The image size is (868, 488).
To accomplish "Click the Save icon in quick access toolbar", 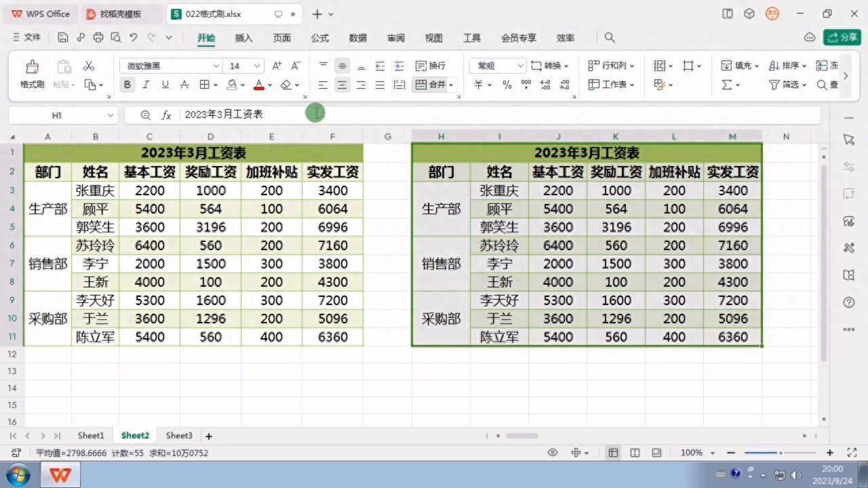I will click(63, 38).
